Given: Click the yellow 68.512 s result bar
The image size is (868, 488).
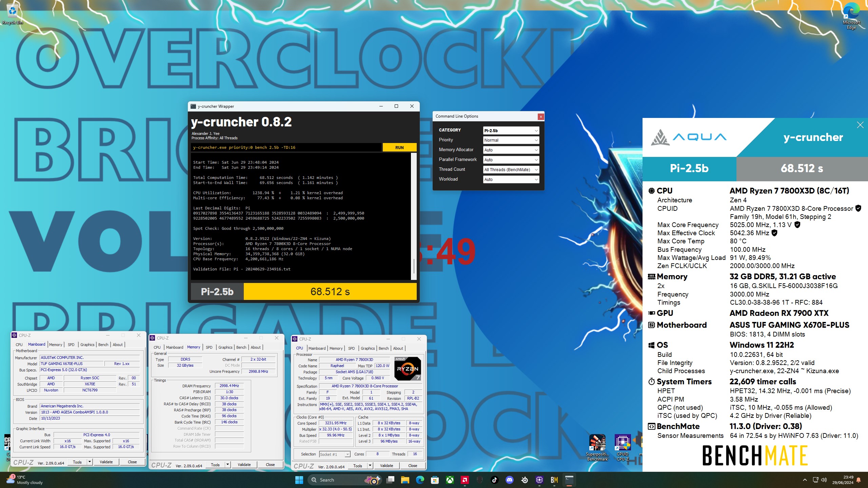Looking at the screenshot, I should [x=330, y=292].
